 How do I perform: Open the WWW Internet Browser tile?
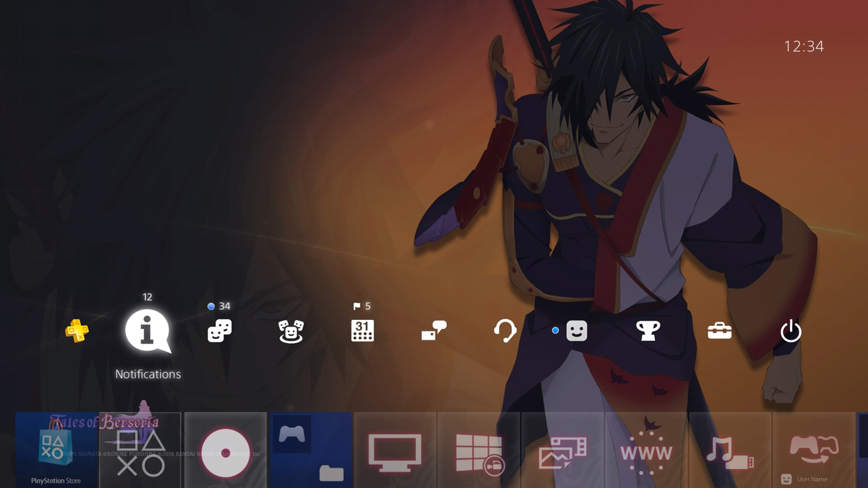(646, 450)
